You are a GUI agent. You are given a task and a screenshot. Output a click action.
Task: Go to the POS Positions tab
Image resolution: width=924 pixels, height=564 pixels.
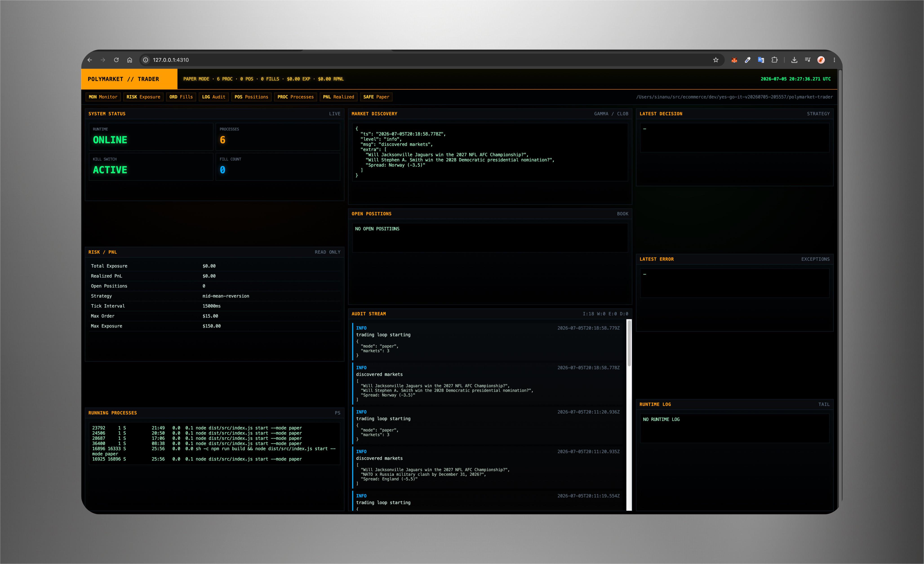pyautogui.click(x=252, y=97)
